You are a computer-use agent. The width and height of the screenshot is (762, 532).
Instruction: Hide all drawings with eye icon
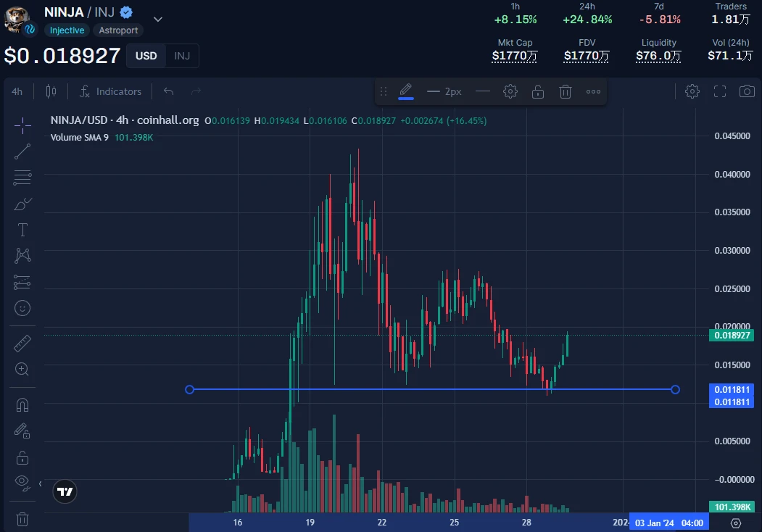(x=22, y=483)
